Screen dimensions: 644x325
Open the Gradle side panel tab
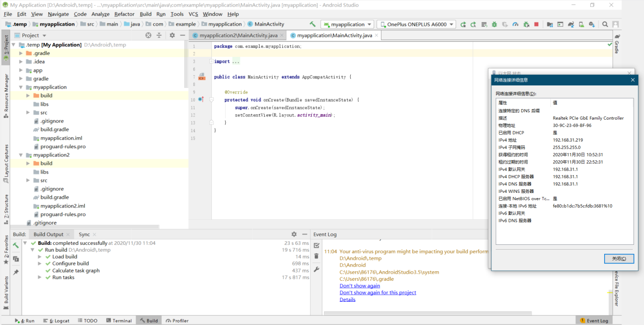pos(617,44)
